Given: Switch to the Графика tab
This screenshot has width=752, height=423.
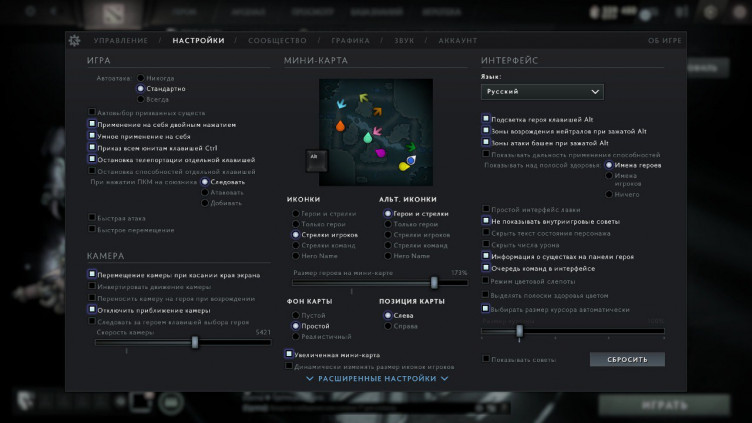Looking at the screenshot, I should point(350,41).
